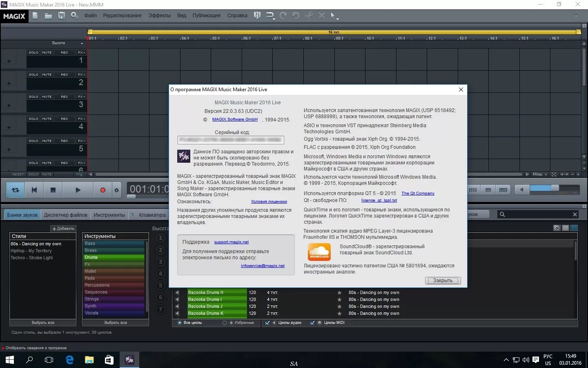Open the 'Высота' track height dropdown

click(82, 43)
